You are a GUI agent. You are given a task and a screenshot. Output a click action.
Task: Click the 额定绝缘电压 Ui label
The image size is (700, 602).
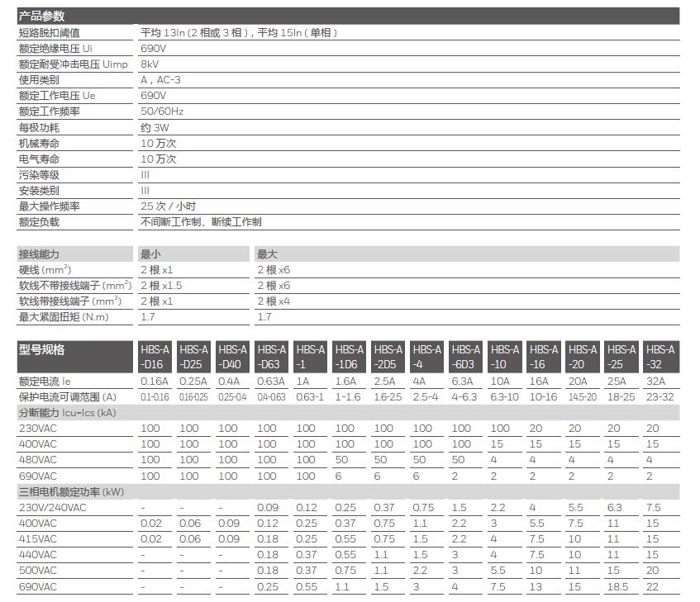(x=55, y=48)
